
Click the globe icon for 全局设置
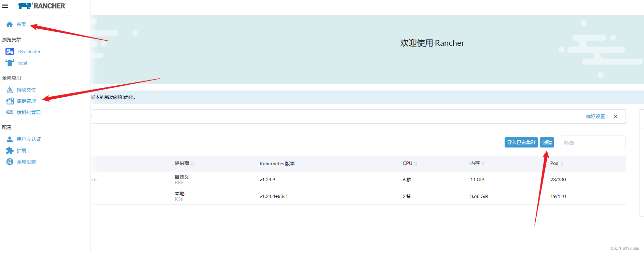point(10,162)
